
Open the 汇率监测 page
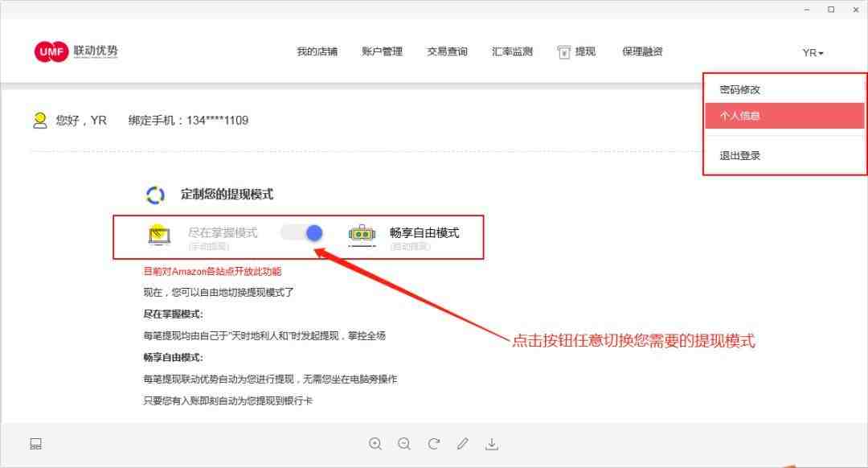pos(512,52)
